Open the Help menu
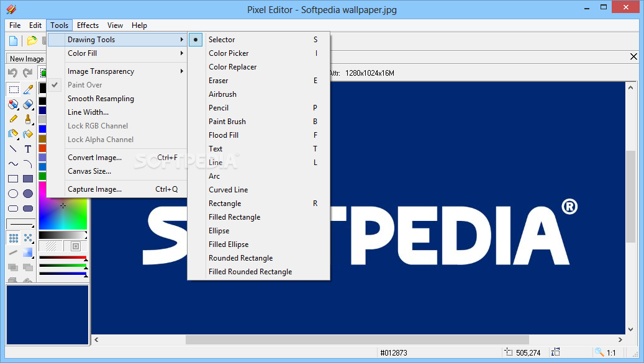 click(x=139, y=25)
